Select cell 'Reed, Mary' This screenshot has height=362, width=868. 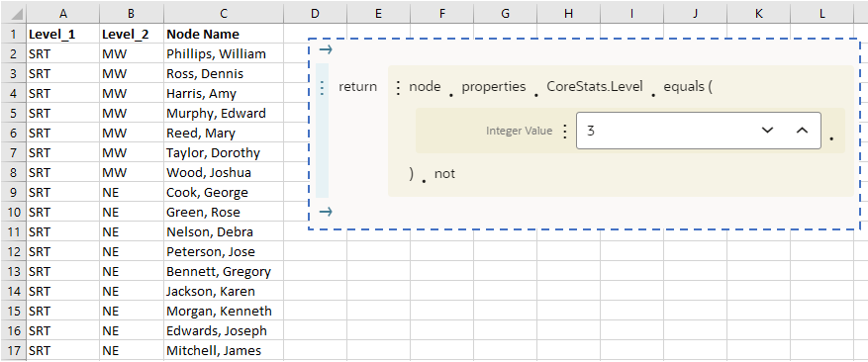click(x=224, y=134)
